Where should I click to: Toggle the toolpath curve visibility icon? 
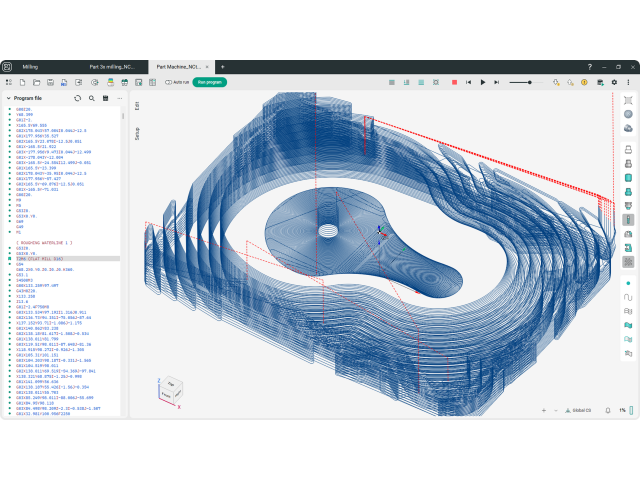coord(628,297)
